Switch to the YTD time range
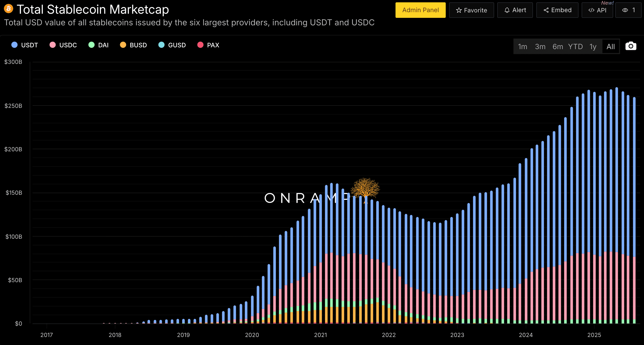The width and height of the screenshot is (644, 345). (x=575, y=47)
